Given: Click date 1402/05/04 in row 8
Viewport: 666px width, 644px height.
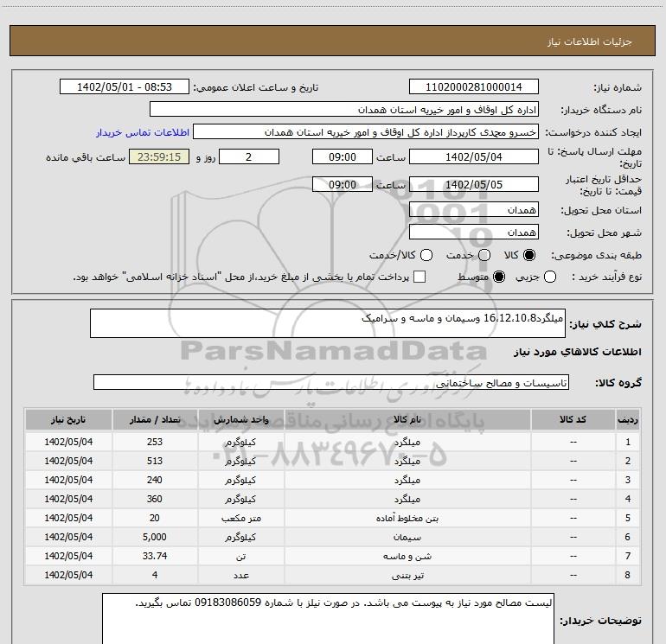Looking at the screenshot, I should (x=68, y=575).
